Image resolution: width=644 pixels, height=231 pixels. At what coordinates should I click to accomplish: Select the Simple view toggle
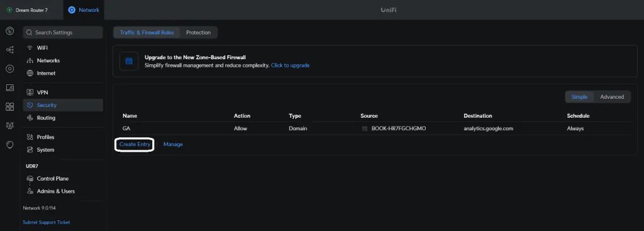579,97
